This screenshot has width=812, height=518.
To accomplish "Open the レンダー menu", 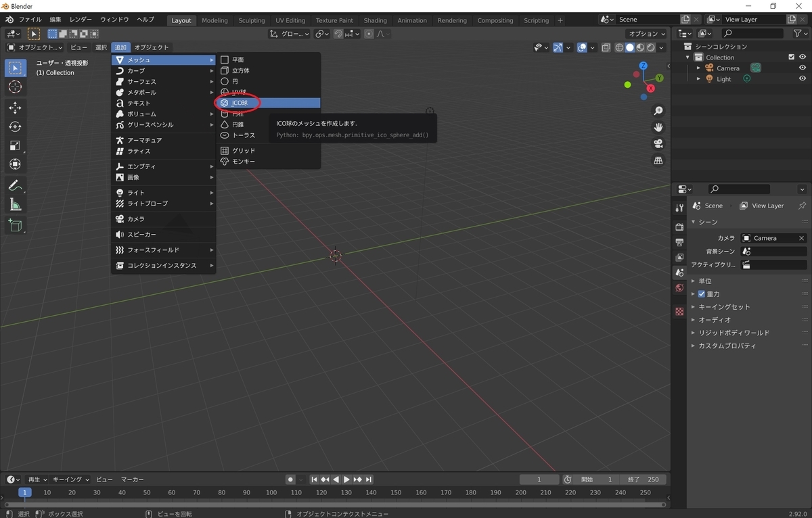I will (81, 20).
